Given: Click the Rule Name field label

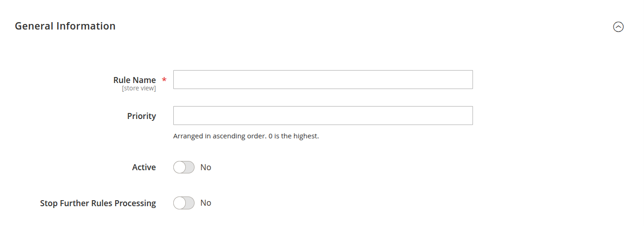Looking at the screenshot, I should click(135, 80).
